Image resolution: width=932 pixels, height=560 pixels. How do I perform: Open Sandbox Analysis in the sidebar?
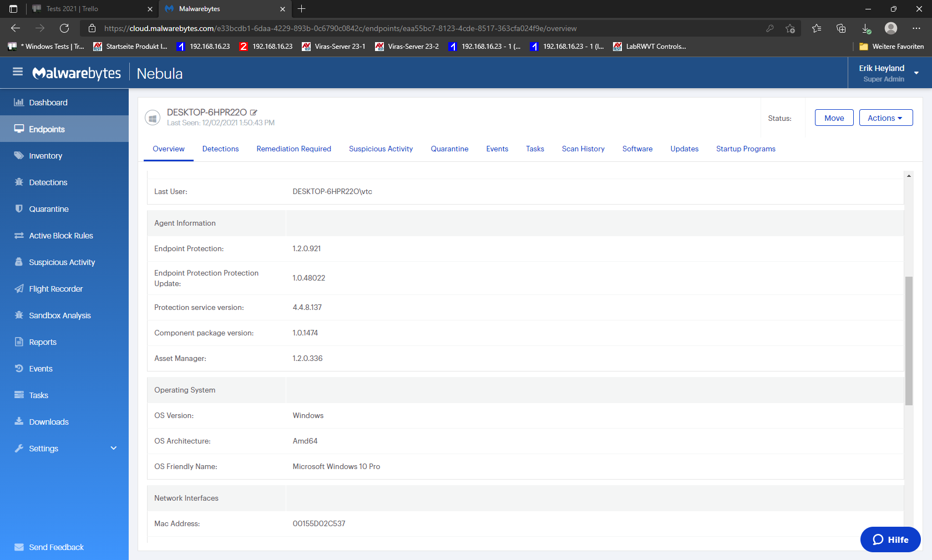59,315
